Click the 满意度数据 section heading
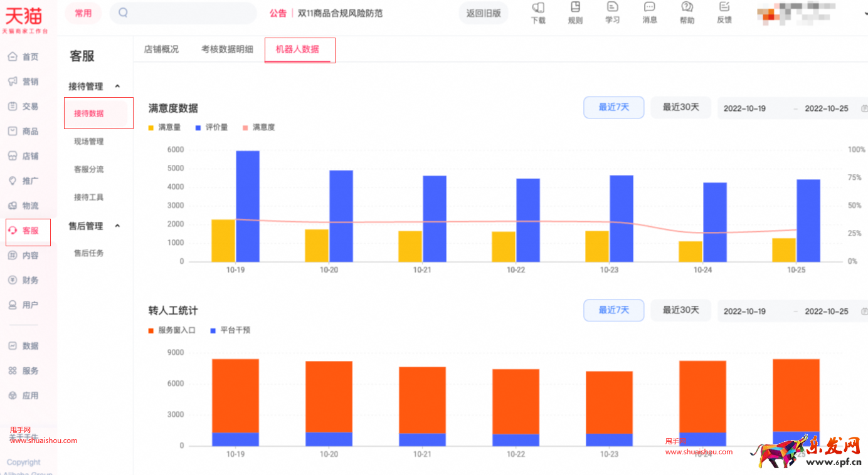This screenshot has height=475, width=868. [x=173, y=108]
